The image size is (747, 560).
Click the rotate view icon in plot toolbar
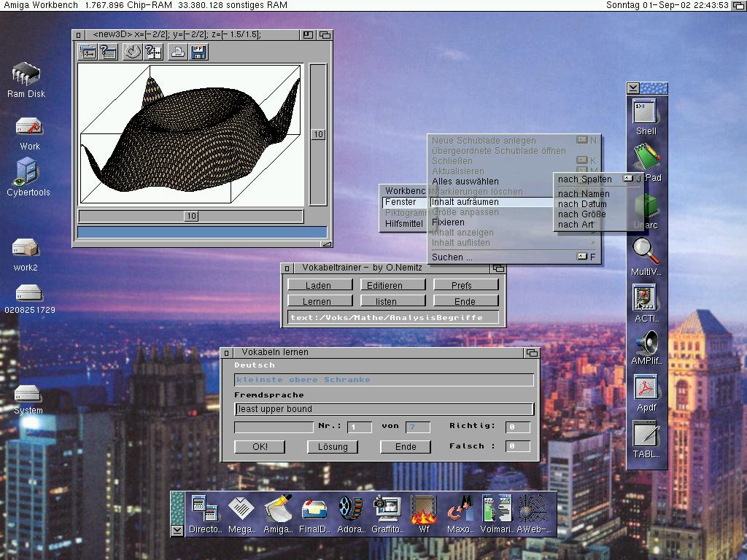click(x=132, y=52)
